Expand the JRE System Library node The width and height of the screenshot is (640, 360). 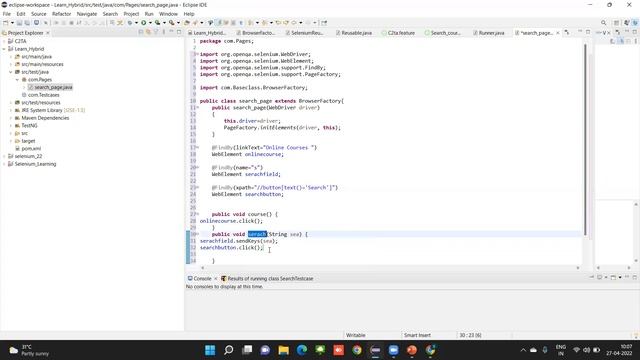point(11,110)
